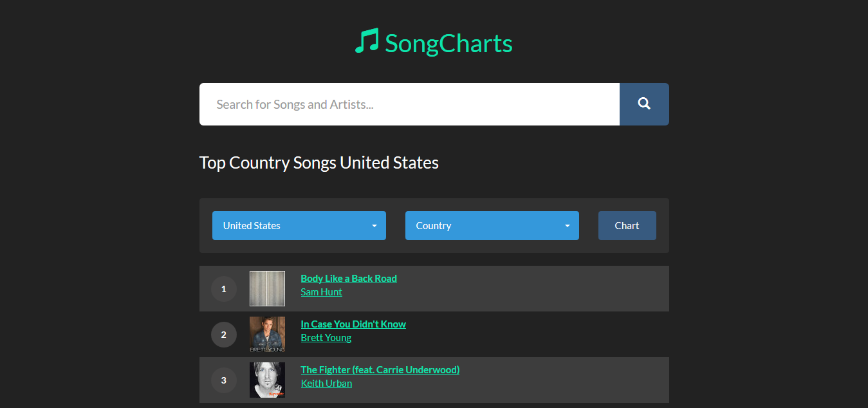Click the Chart button
The width and height of the screenshot is (868, 408).
tap(627, 225)
